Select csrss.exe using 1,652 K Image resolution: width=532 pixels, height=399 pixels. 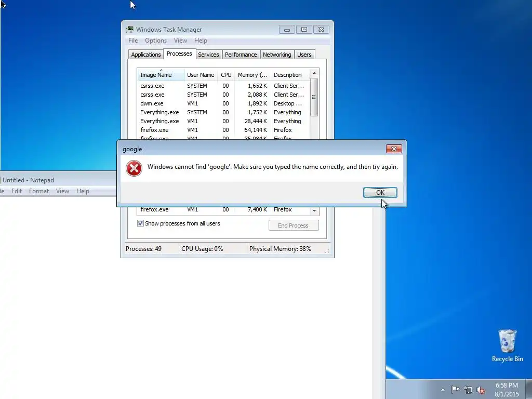click(x=223, y=86)
